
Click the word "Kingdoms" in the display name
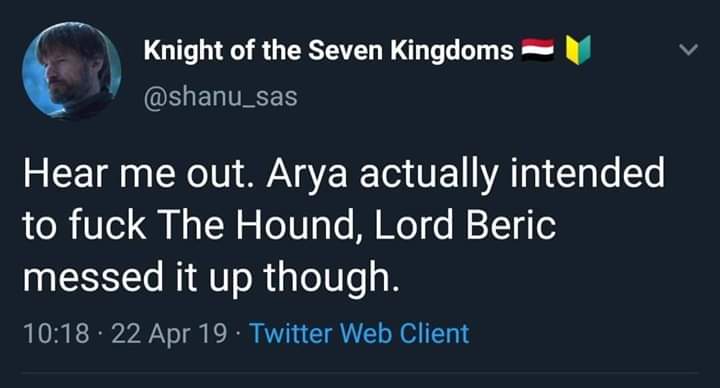(452, 51)
